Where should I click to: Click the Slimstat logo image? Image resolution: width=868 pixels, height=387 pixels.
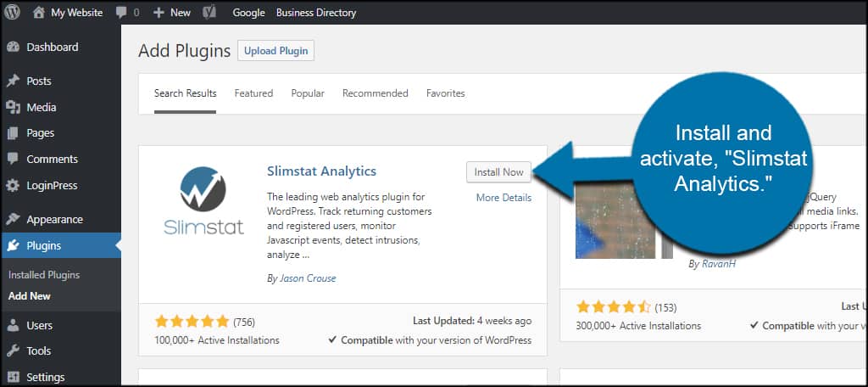(203, 200)
